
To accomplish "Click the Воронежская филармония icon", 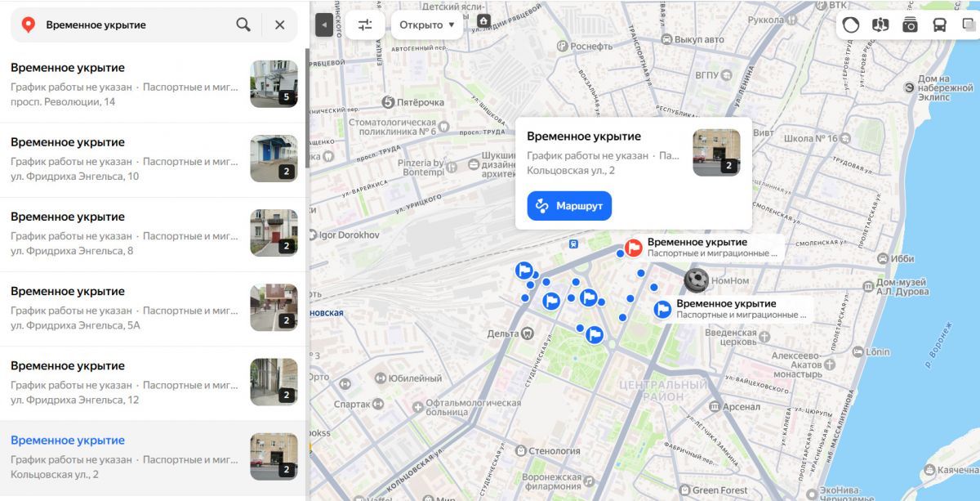I will click(590, 482).
